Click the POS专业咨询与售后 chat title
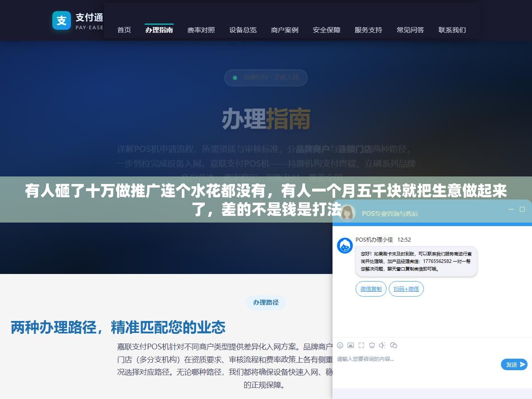Viewport: 532px width, 399px height. coord(390,213)
